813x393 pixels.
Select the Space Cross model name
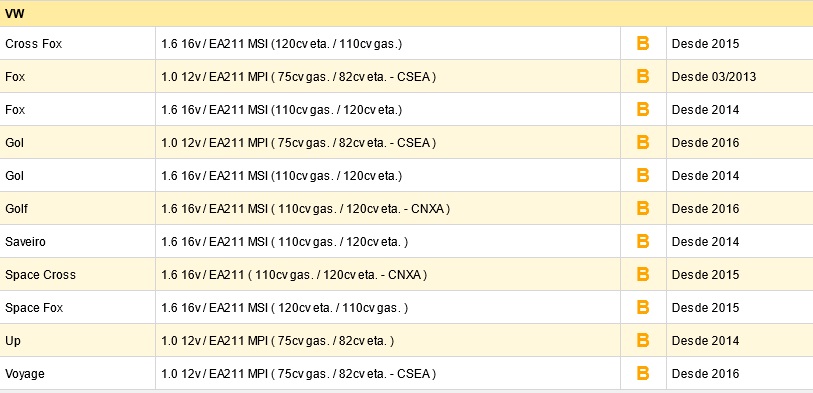pos(40,275)
